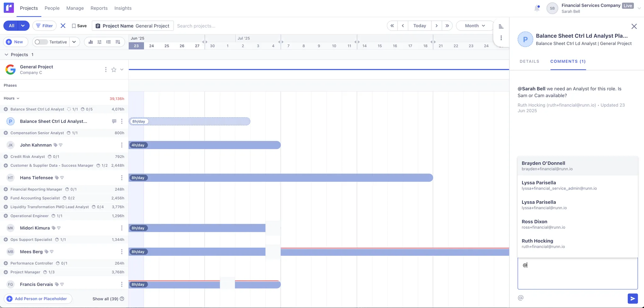This screenshot has height=308, width=644.
Task: Click the All filter button
Action: (12, 26)
